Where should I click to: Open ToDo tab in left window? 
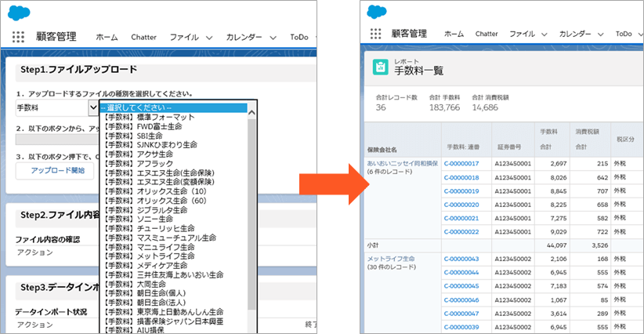(x=299, y=37)
